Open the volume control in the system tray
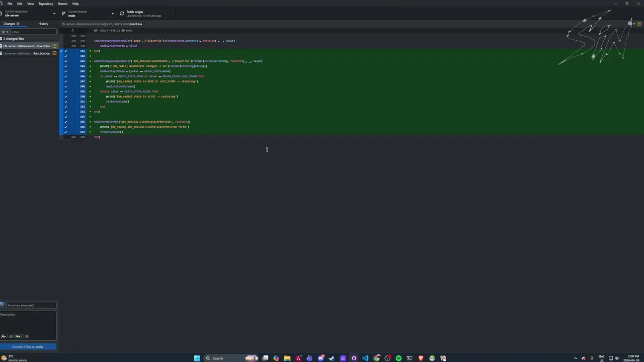Screen dimensions: 644x362 [x=617, y=358]
